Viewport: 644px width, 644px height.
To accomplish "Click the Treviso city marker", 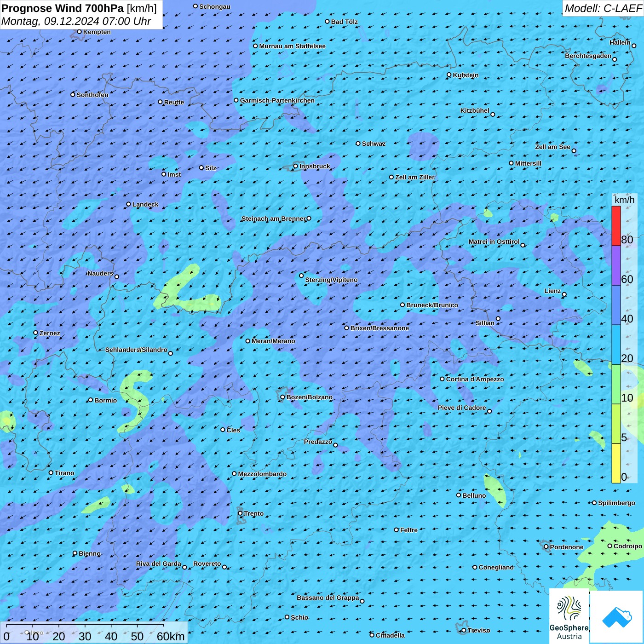I will pos(464,630).
